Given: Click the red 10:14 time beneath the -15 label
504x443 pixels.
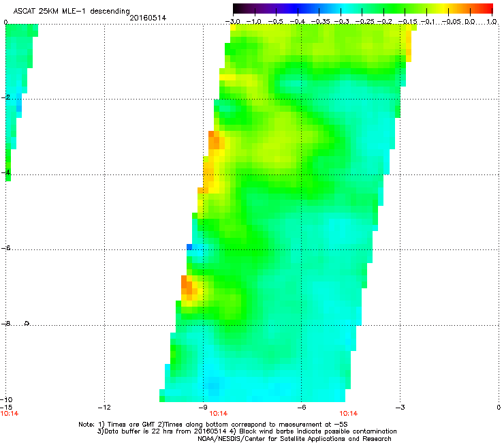Looking at the screenshot, I should tap(10, 414).
